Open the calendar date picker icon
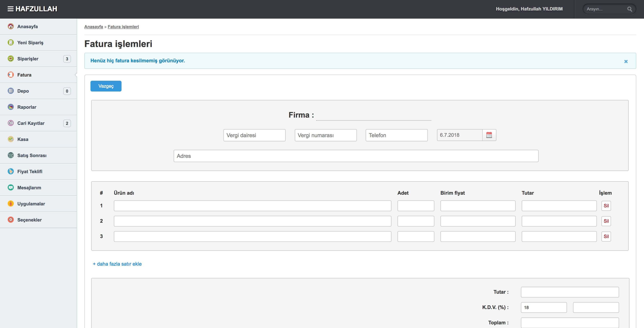 [489, 135]
